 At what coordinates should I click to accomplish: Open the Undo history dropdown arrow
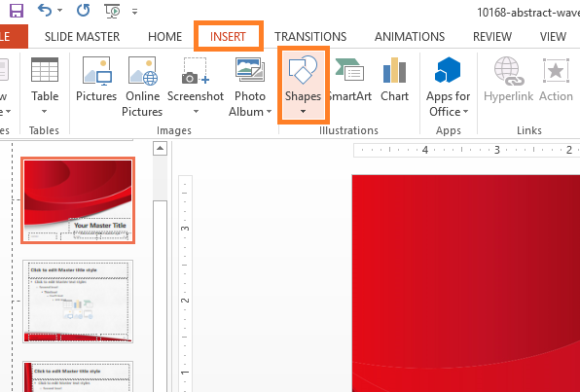coord(60,11)
